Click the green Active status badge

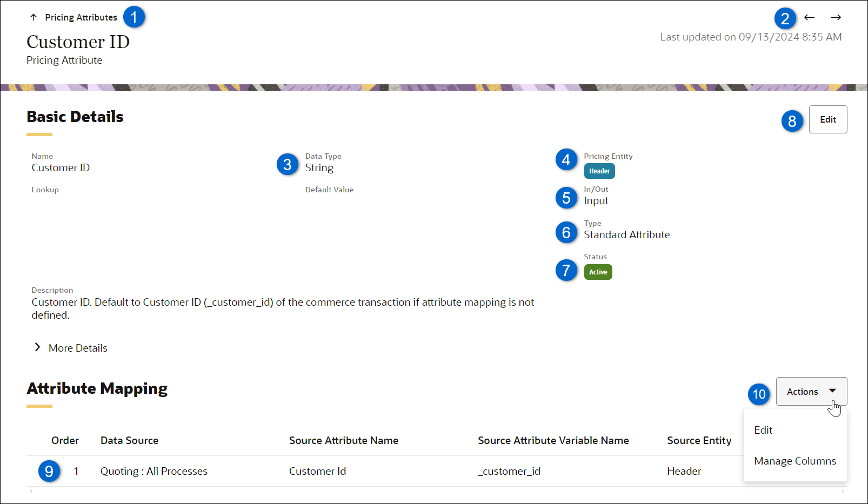coord(598,272)
